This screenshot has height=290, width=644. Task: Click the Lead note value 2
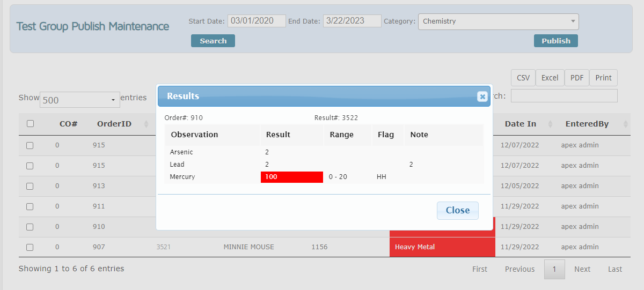pos(411,165)
